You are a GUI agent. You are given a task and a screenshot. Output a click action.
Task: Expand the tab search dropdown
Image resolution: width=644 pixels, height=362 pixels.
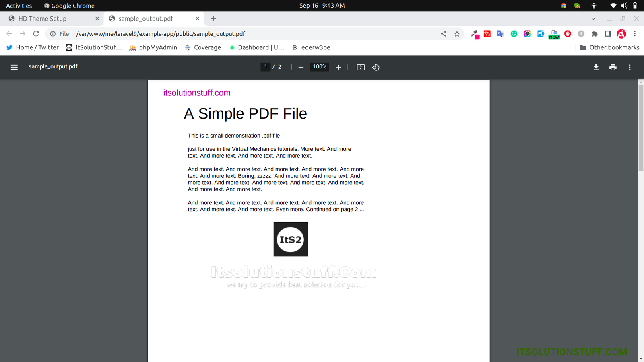pos(593,19)
